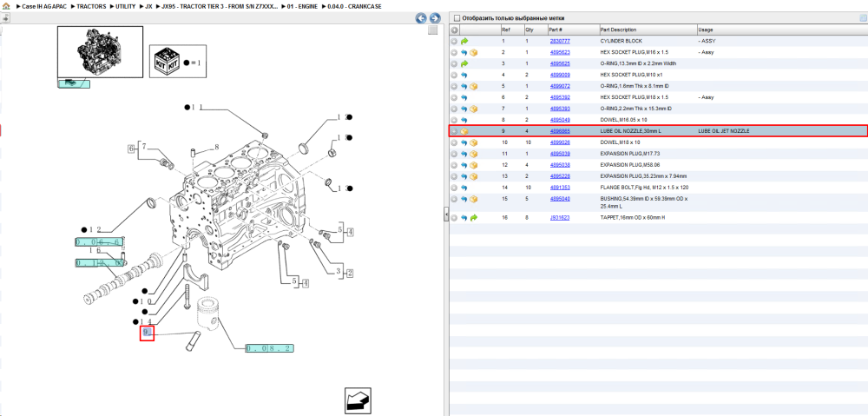
Task: Open part number link 4895623
Action: [560, 53]
